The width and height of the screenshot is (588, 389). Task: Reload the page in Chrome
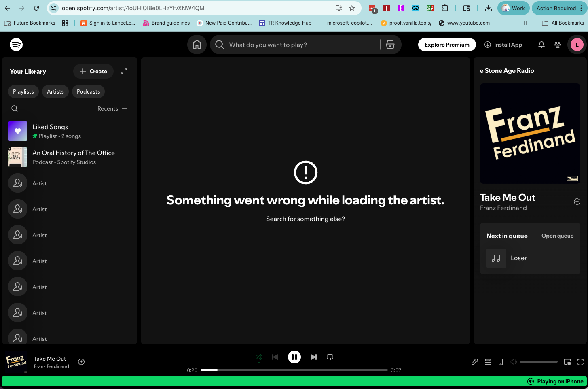point(36,8)
